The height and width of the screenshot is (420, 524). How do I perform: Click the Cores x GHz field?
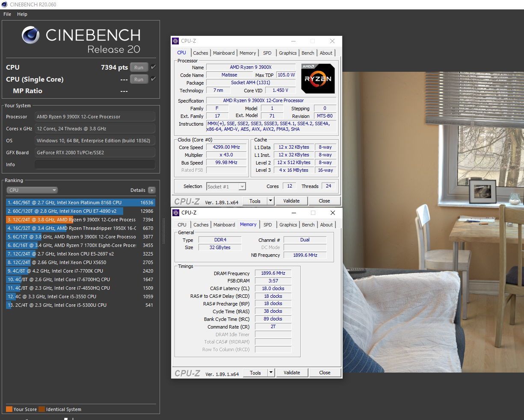tap(95, 129)
